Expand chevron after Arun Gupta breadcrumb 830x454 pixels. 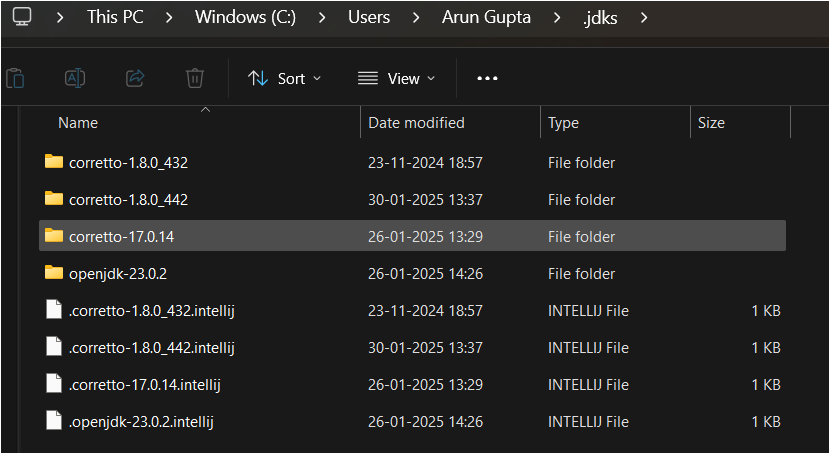point(557,17)
